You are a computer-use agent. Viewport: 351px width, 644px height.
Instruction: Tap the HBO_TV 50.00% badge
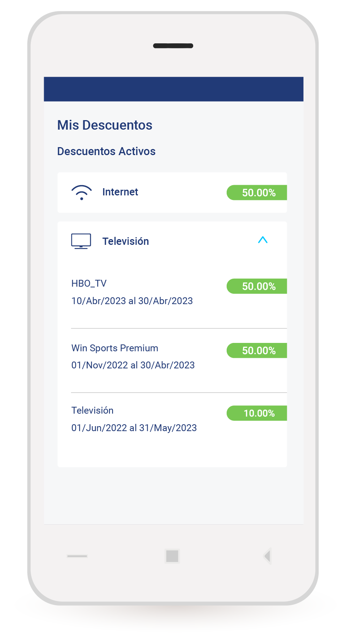257,286
